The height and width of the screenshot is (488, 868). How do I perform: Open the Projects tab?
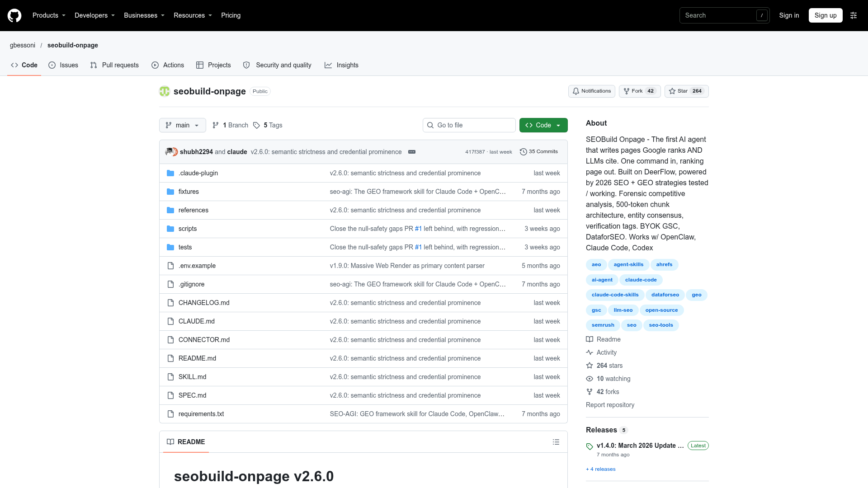[213, 65]
